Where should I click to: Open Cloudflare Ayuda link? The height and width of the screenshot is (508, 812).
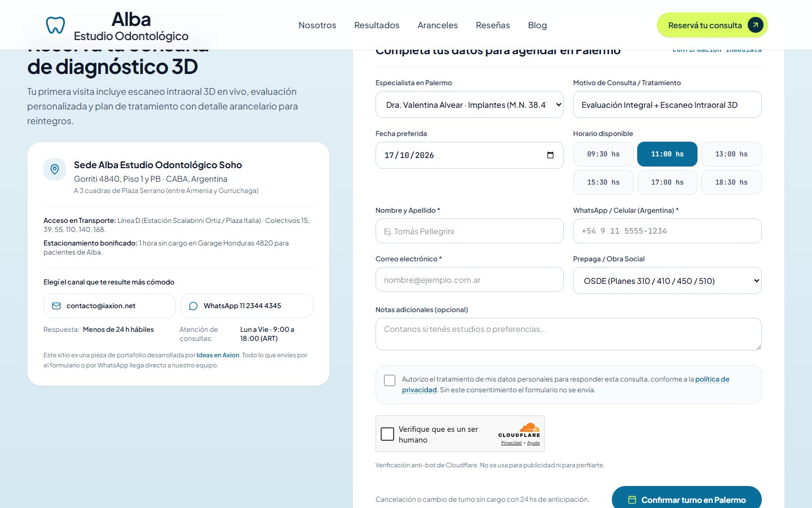pos(533,443)
